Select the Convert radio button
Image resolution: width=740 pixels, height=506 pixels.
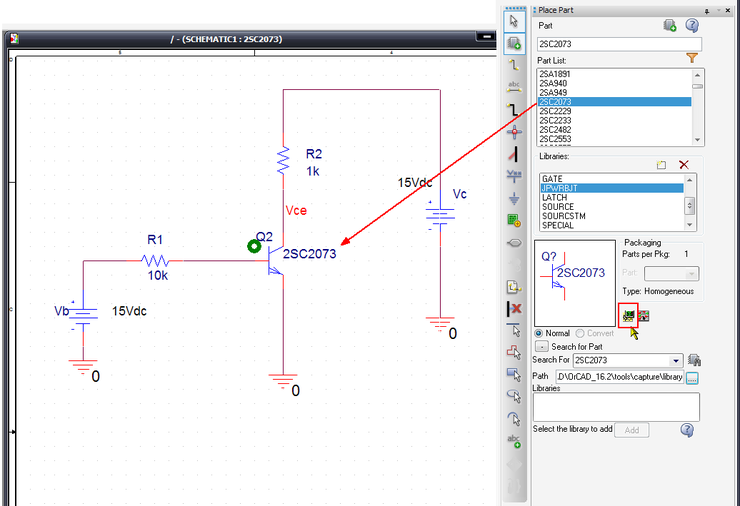pyautogui.click(x=580, y=333)
